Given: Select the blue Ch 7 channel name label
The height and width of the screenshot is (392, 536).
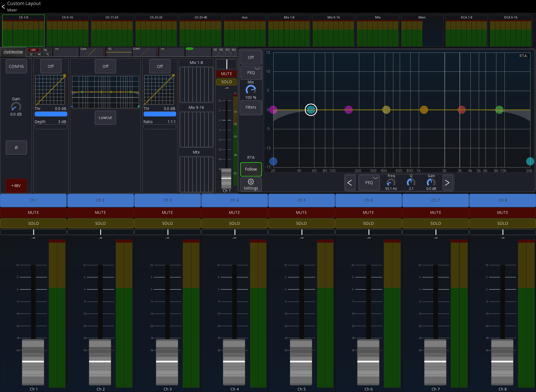Looking at the screenshot, I should (435, 200).
